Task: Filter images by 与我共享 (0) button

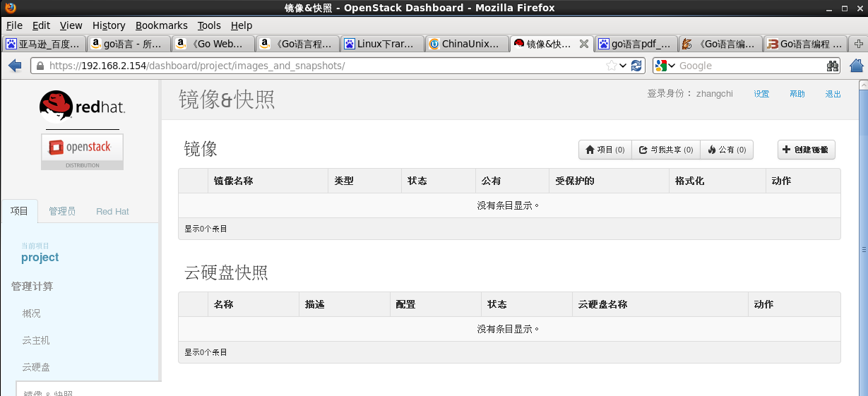Action: 666,150
